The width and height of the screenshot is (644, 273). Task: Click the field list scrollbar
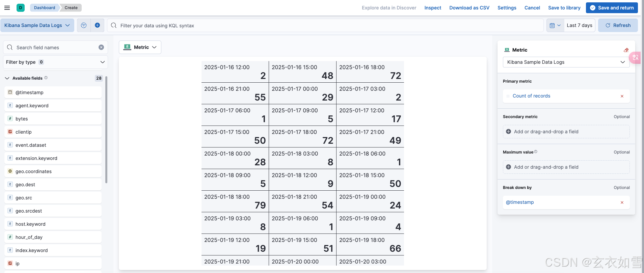click(106, 130)
